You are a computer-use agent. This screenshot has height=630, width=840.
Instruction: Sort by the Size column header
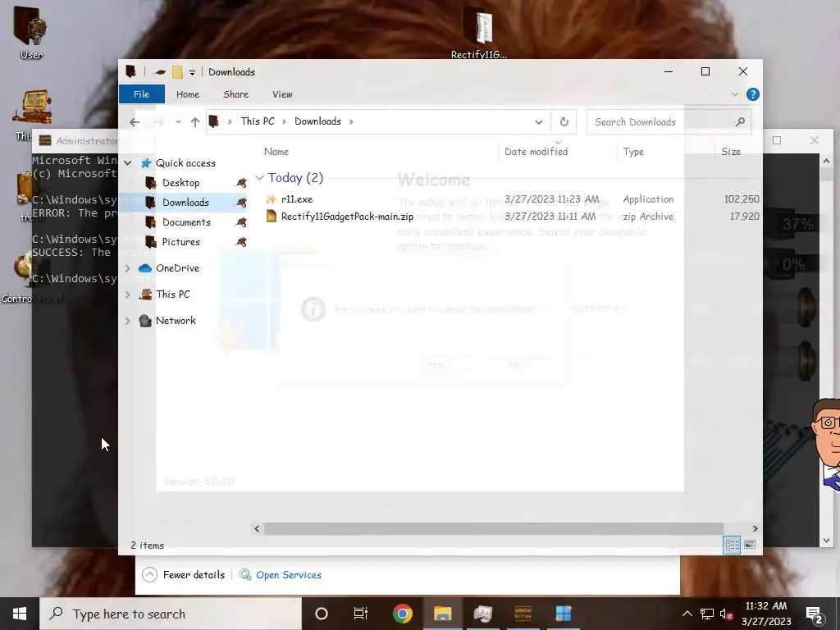(731, 152)
